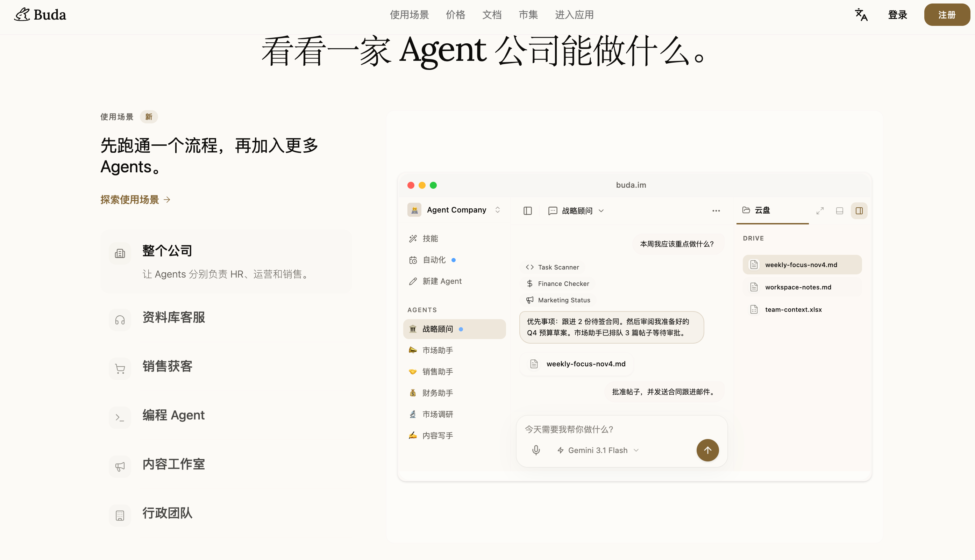Click the expand drive panel icon

pos(820,211)
